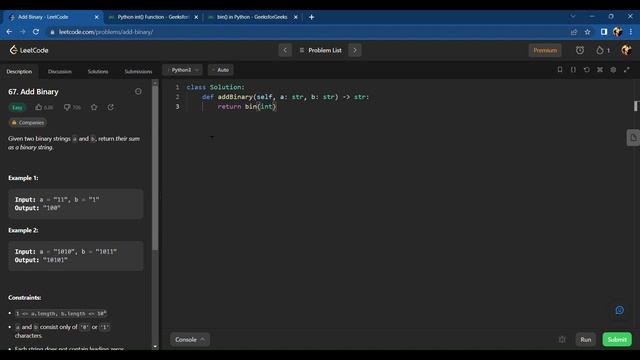Expand the Companies tag

[x=28, y=122]
